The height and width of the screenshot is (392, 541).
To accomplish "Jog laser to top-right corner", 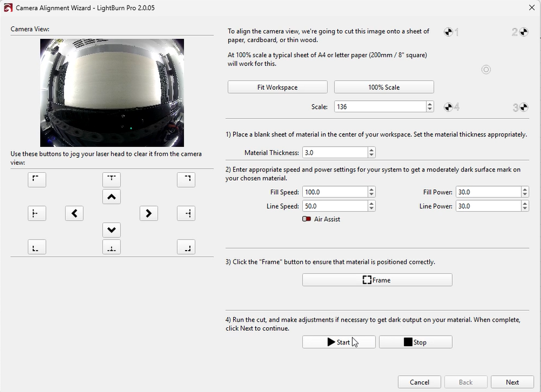I will (x=186, y=180).
